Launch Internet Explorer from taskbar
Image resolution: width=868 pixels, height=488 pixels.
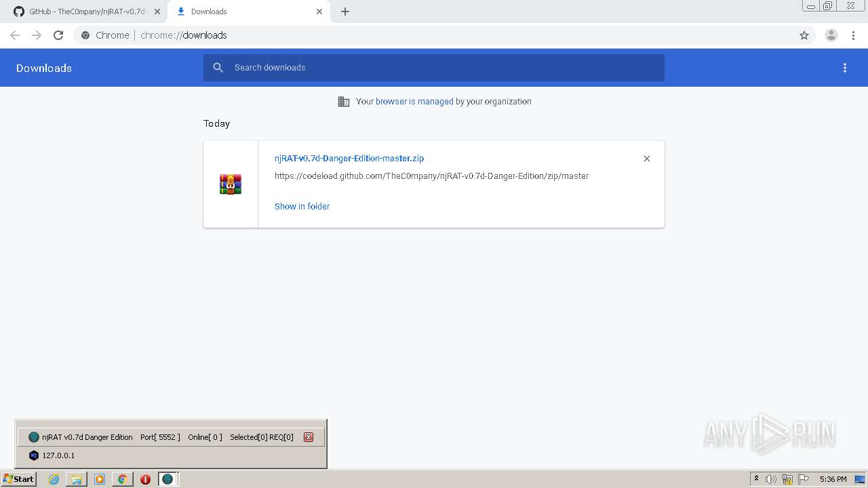click(54, 479)
